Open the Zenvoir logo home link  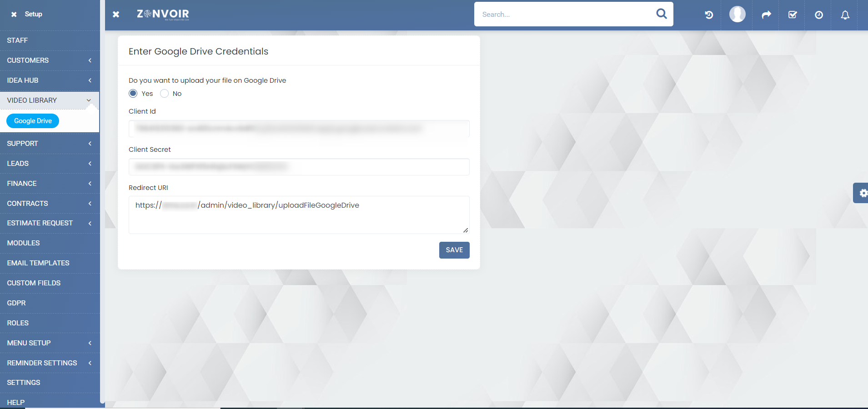[163, 15]
